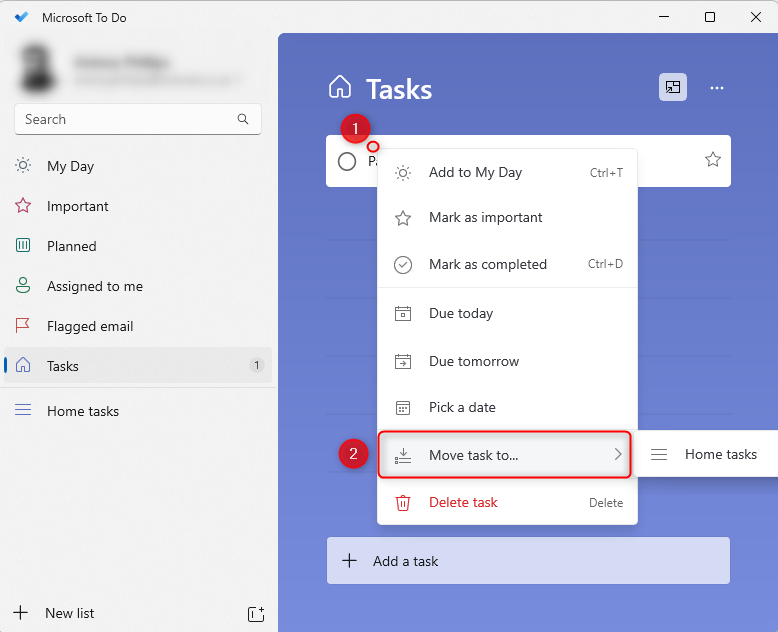Screen dimensions: 778x632
Task: Click the Add a task field
Action: point(528,561)
